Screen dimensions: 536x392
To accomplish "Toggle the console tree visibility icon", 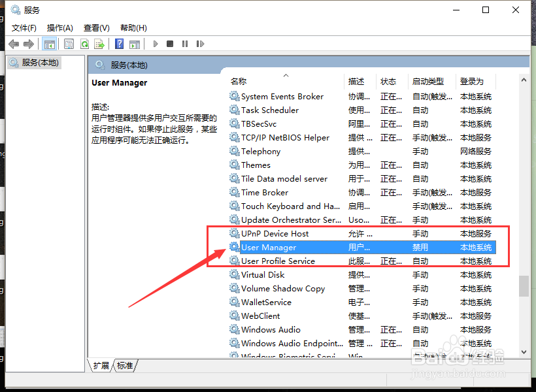I will click(49, 43).
